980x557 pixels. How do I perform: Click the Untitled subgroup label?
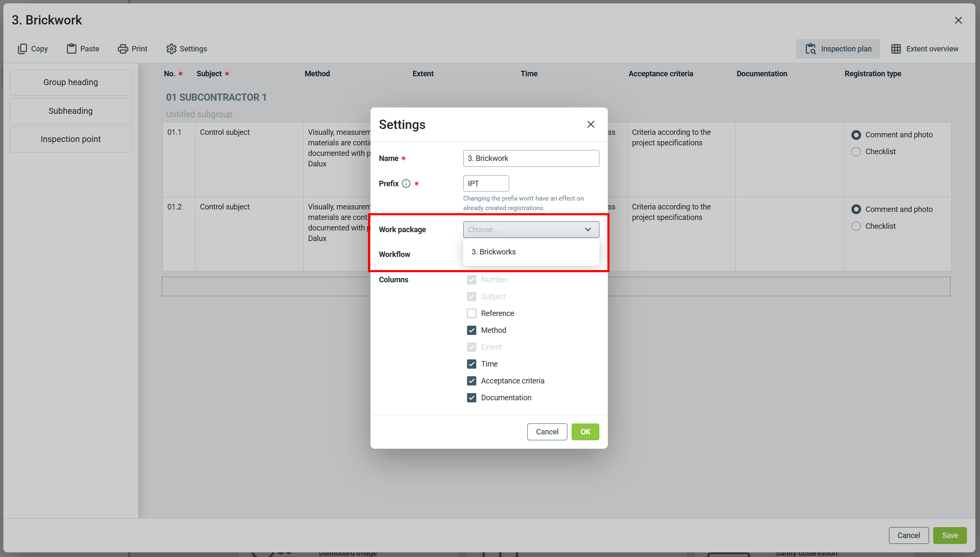pos(199,114)
